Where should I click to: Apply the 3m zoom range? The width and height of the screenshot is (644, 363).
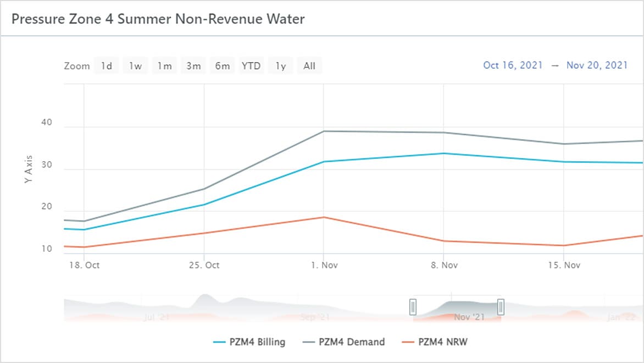click(x=193, y=65)
